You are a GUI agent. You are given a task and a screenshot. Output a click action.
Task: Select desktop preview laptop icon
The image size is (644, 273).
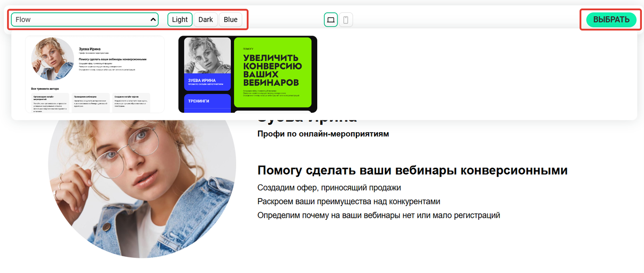331,20
